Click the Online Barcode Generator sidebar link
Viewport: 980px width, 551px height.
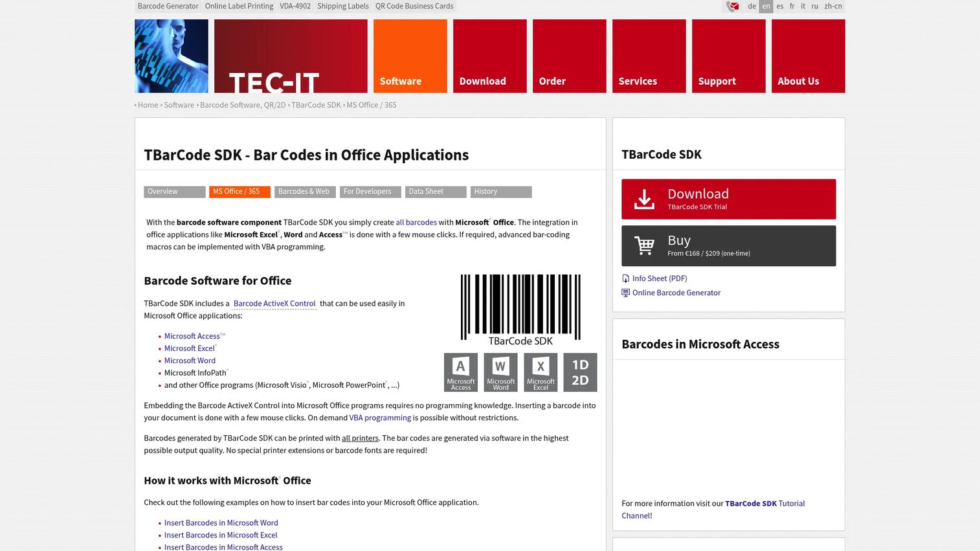pyautogui.click(x=676, y=293)
